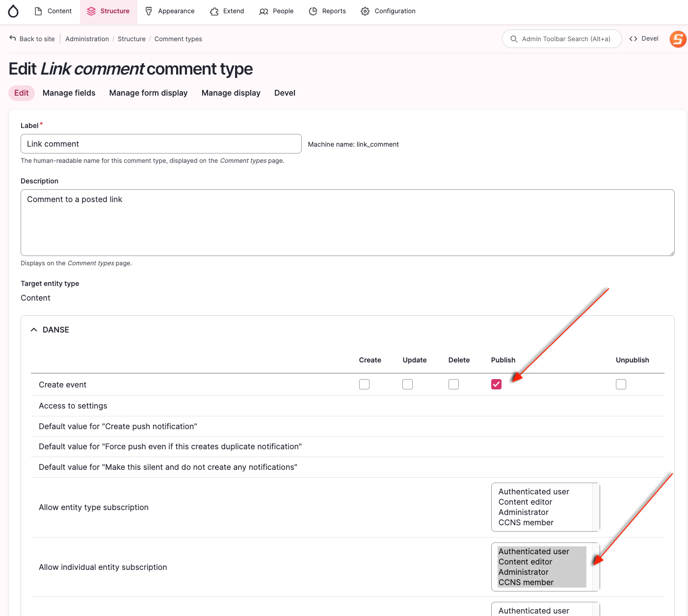Switch to the Manage fields tab
The image size is (688, 616).
pyautogui.click(x=69, y=93)
